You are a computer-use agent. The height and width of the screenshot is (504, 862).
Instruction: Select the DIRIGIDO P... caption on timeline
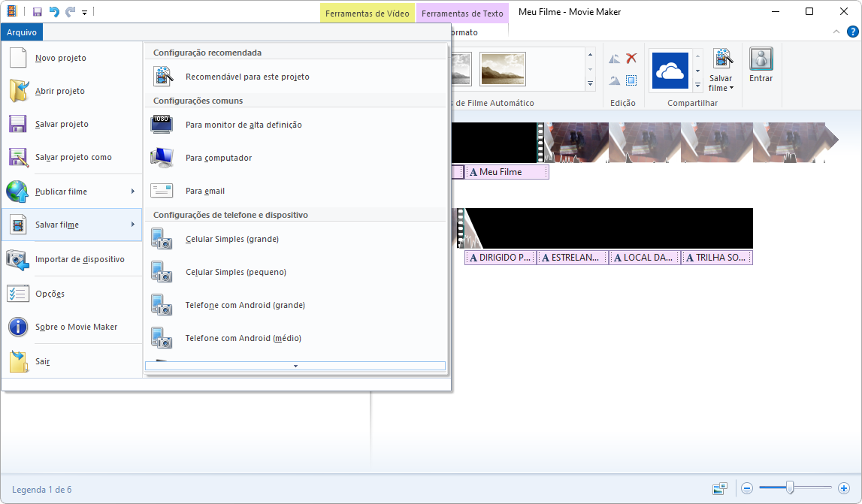(x=501, y=257)
